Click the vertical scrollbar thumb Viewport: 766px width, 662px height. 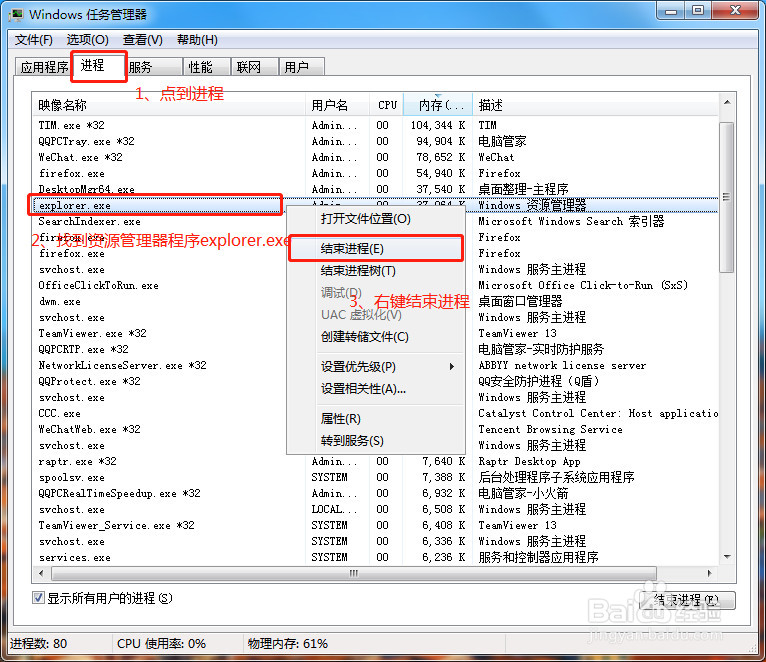pos(727,197)
